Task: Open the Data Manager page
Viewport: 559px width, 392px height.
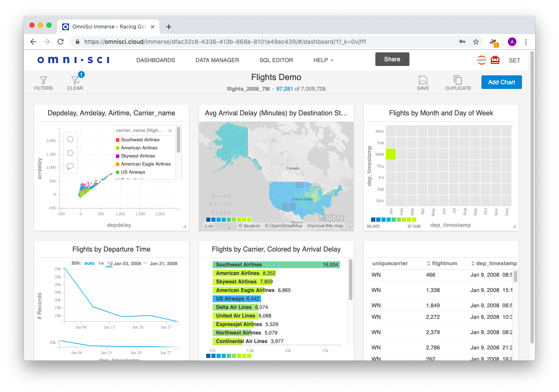Action: pyautogui.click(x=217, y=60)
